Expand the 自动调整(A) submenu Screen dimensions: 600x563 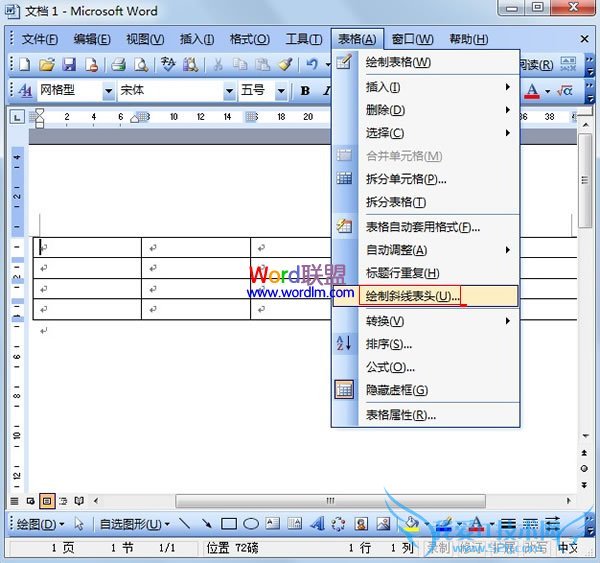click(426, 250)
